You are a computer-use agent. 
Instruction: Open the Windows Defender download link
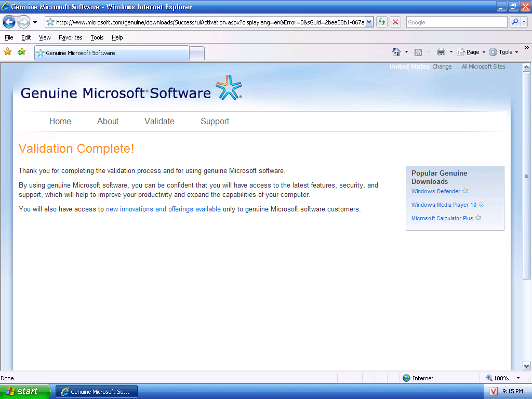pos(436,191)
